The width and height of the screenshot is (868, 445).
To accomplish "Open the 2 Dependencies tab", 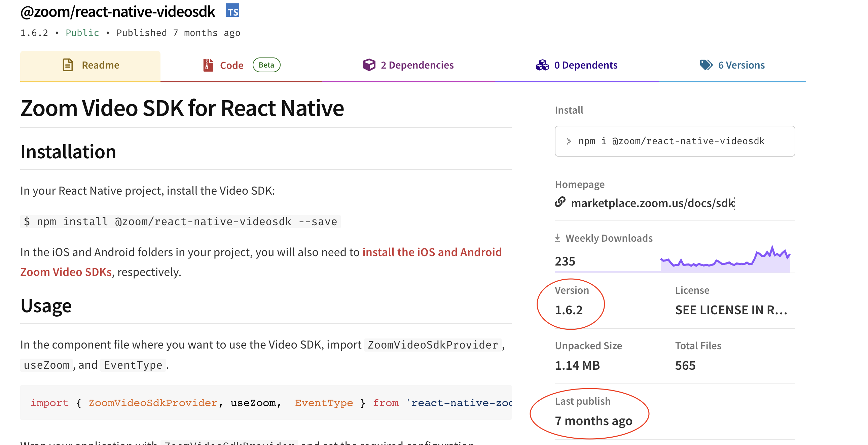I will point(417,65).
